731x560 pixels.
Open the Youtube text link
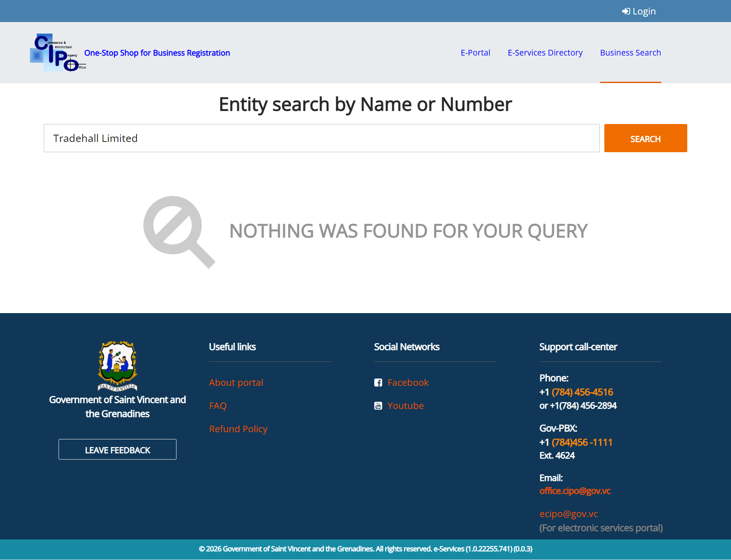405,406
